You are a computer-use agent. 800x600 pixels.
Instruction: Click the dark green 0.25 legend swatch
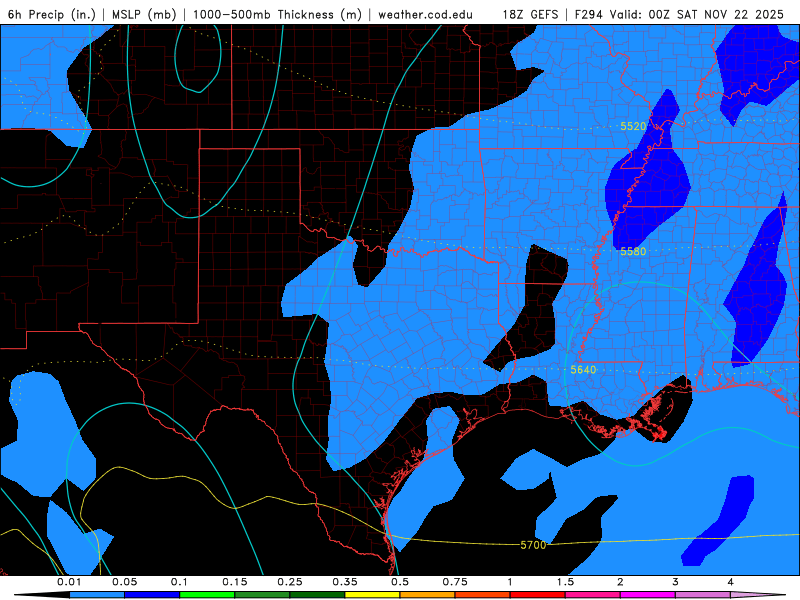[x=317, y=595]
